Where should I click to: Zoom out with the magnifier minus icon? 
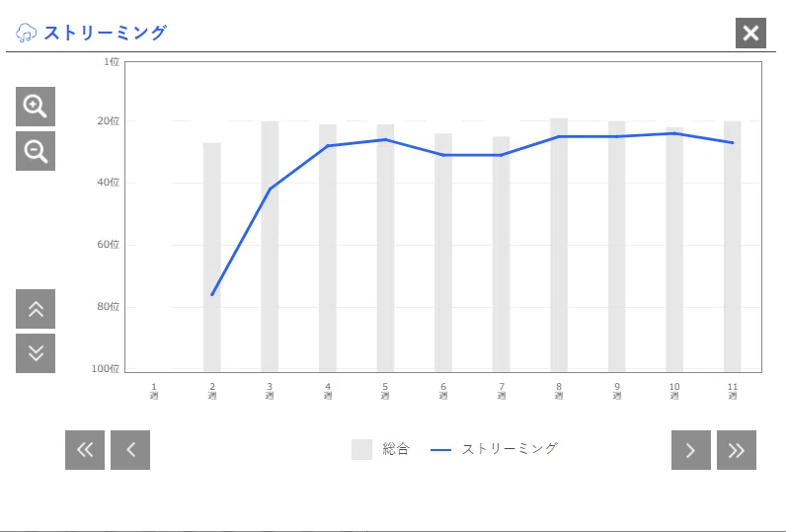(36, 151)
